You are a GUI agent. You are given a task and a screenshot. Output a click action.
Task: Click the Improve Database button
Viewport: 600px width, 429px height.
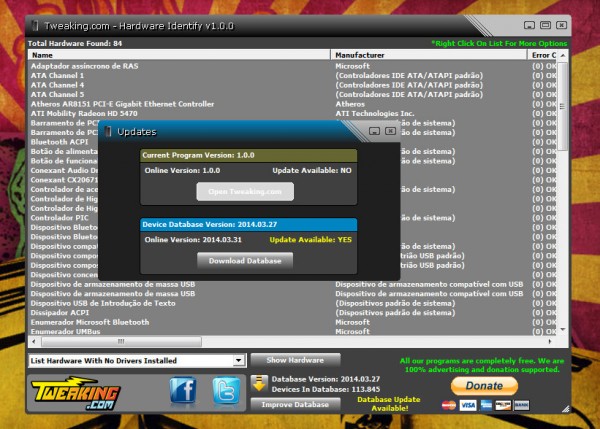[x=295, y=405]
